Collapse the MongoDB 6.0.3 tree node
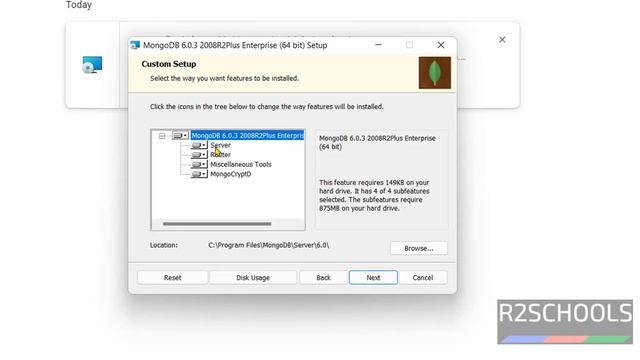 [162, 136]
